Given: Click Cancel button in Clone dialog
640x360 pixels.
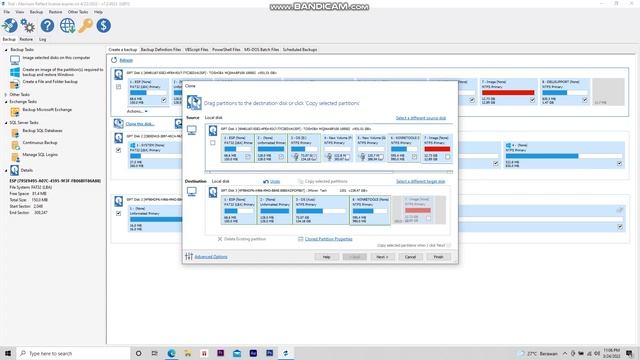Looking at the screenshot, I should [x=410, y=257].
